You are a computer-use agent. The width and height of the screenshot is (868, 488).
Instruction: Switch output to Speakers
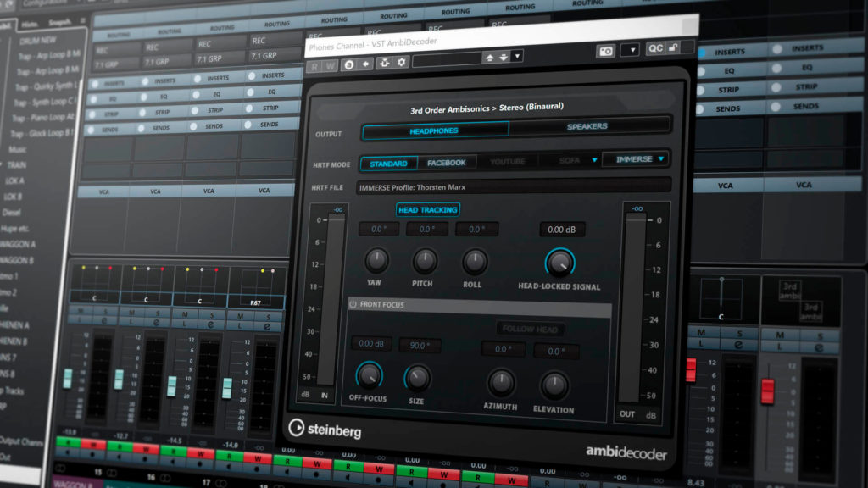pos(587,126)
